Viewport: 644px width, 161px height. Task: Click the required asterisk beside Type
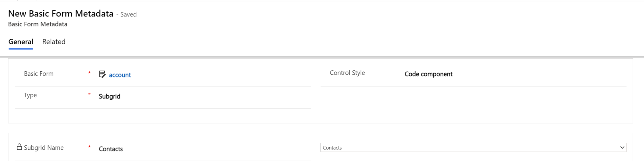pos(89,95)
